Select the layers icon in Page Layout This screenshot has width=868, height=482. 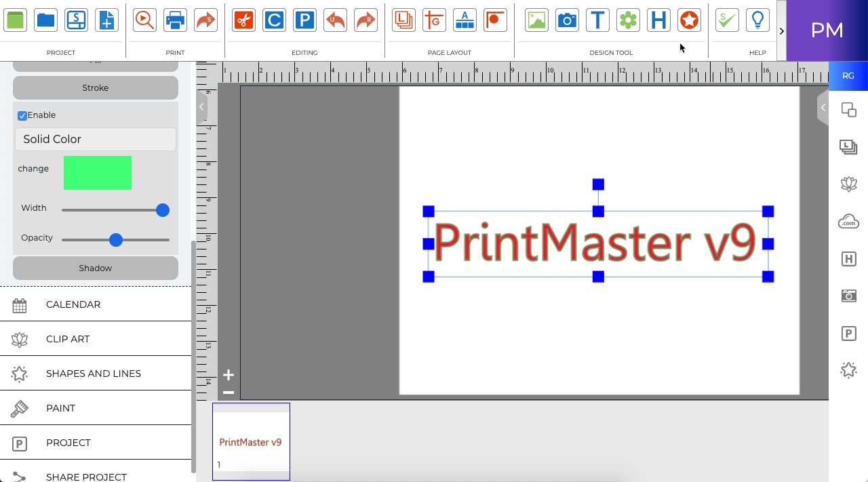point(403,20)
